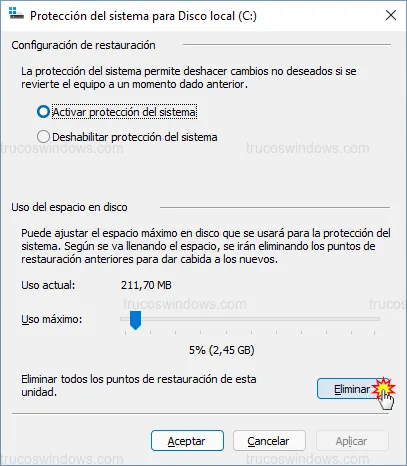The height and width of the screenshot is (466, 407).
Task: Click the Configuración de restauración section heading
Action: point(83,45)
